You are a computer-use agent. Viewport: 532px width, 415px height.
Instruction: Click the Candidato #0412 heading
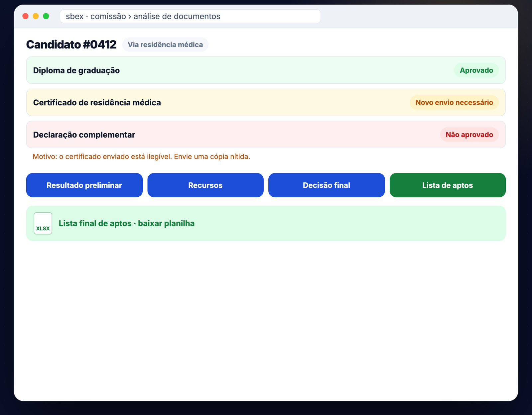click(71, 45)
